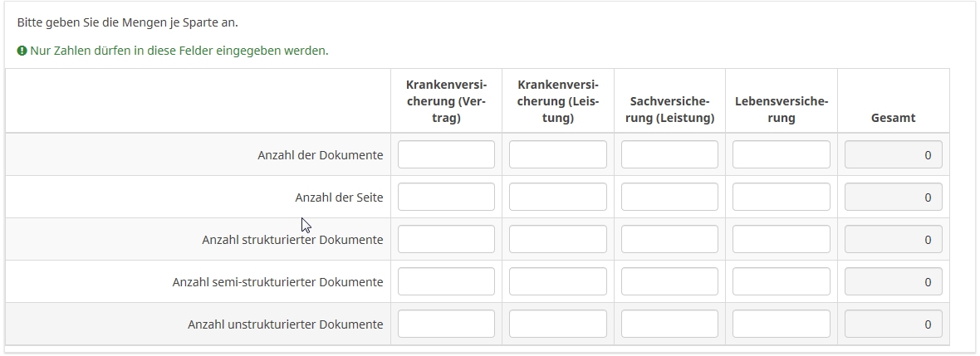The width and height of the screenshot is (980, 356).
Task: Click strukturierter Dokumente field for Sachversicherung (Leistung)
Action: click(669, 239)
